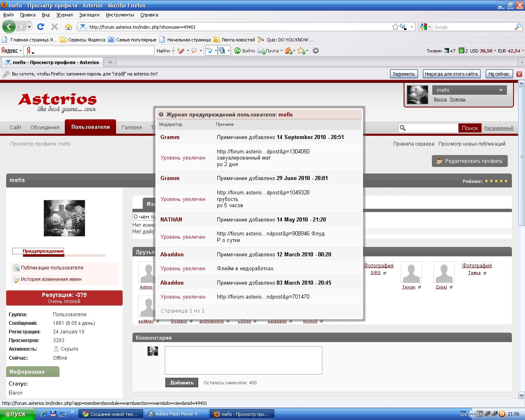
Task: Switch to Adobe Flash Player 9 taskbar item
Action: click(x=176, y=414)
